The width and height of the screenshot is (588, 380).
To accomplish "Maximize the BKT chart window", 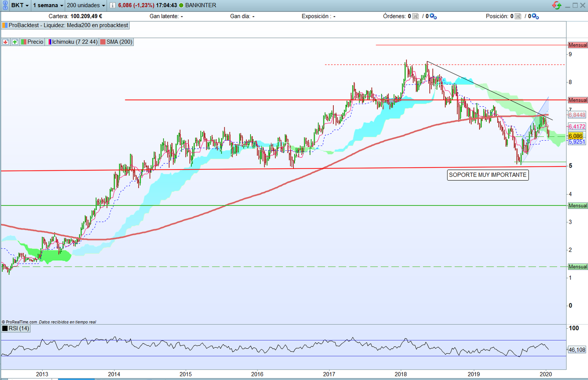I will pyautogui.click(x=575, y=5).
